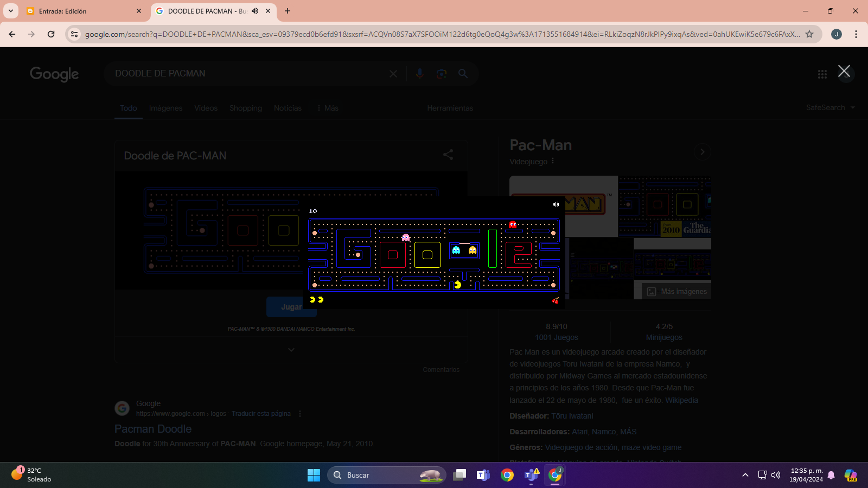This screenshot has height=488, width=868.
Task: Share the Pac-Man doodle
Action: pos(448,155)
